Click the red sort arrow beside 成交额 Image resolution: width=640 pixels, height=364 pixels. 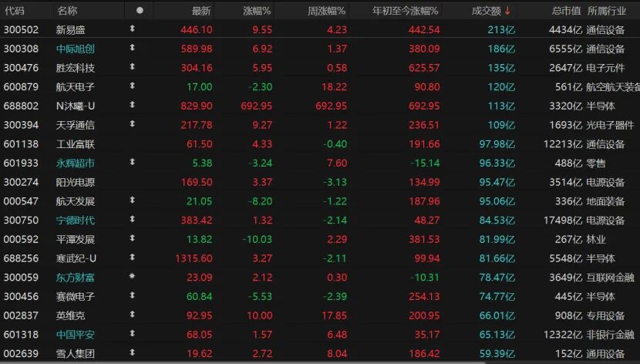pos(507,11)
